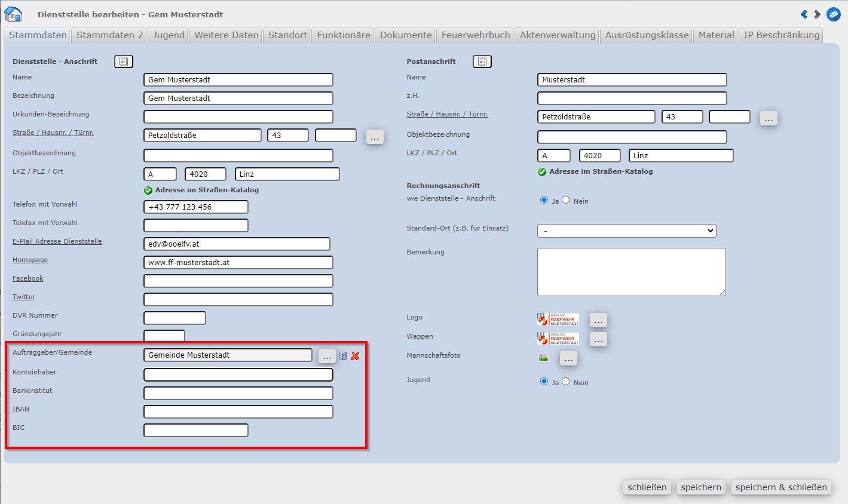Go to next record with right arrow

point(817,14)
